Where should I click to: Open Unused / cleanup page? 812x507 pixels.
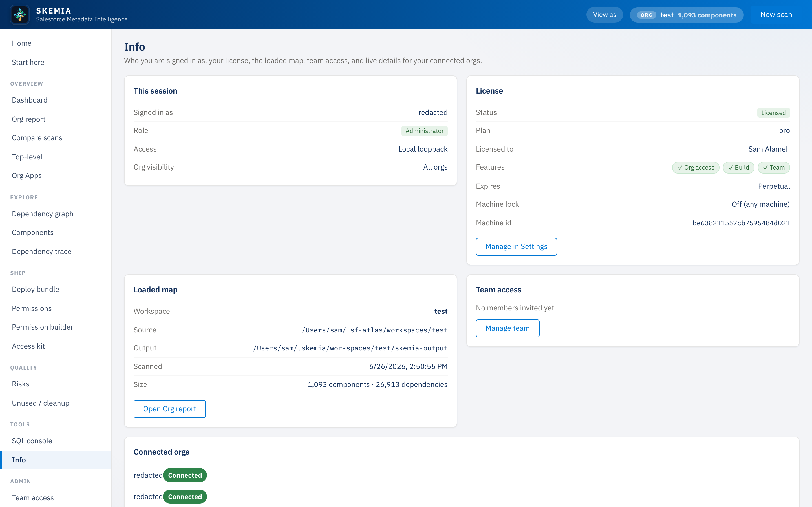[x=41, y=403]
